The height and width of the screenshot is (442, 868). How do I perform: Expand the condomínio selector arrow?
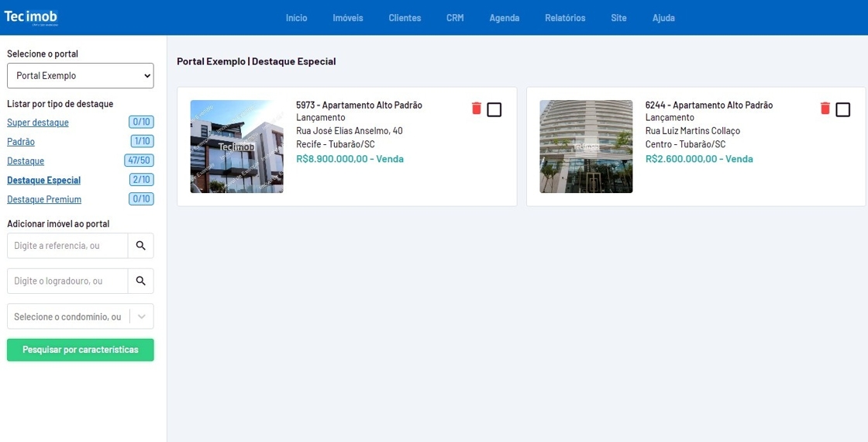141,316
